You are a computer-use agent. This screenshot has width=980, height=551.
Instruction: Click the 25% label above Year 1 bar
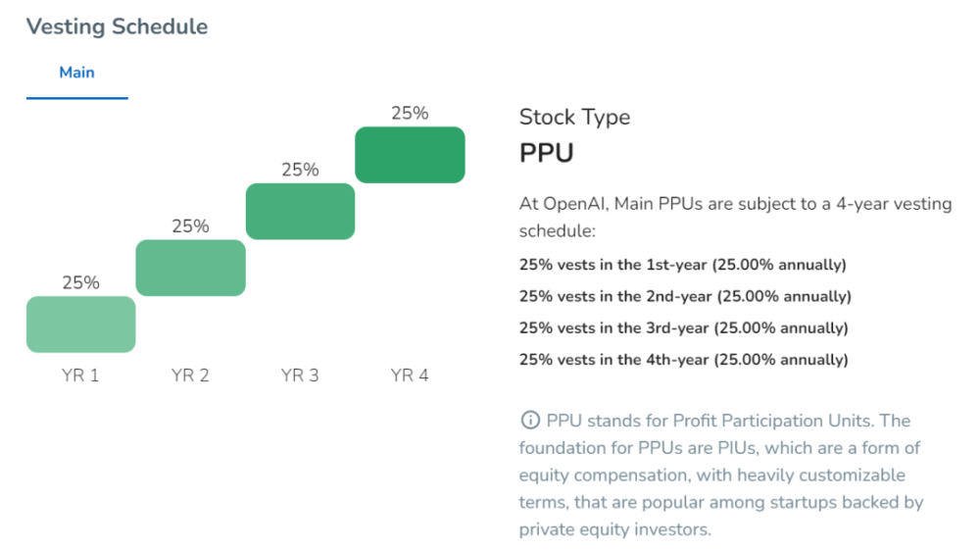tap(80, 282)
